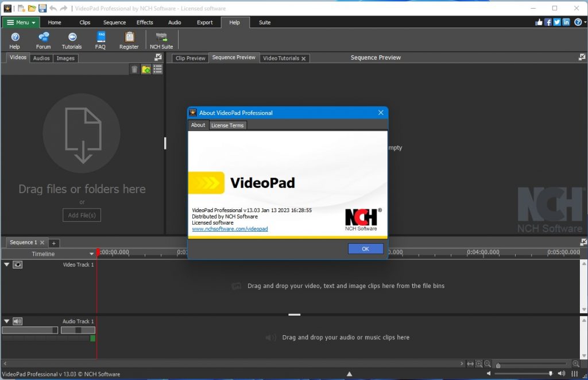Undo the last action in the title bar
588x380 pixels.
coord(53,8)
